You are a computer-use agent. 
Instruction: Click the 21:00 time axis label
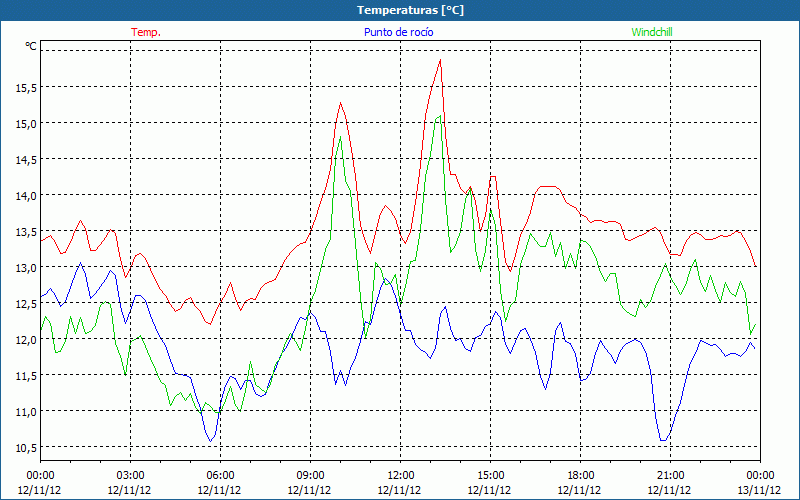pos(670,476)
